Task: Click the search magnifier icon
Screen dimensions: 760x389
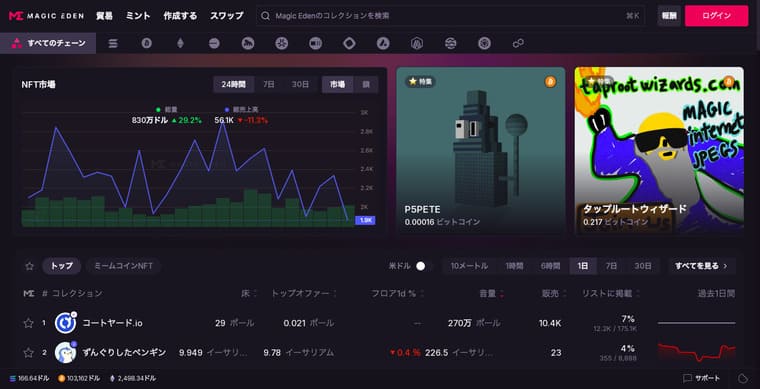Action: pyautogui.click(x=265, y=16)
